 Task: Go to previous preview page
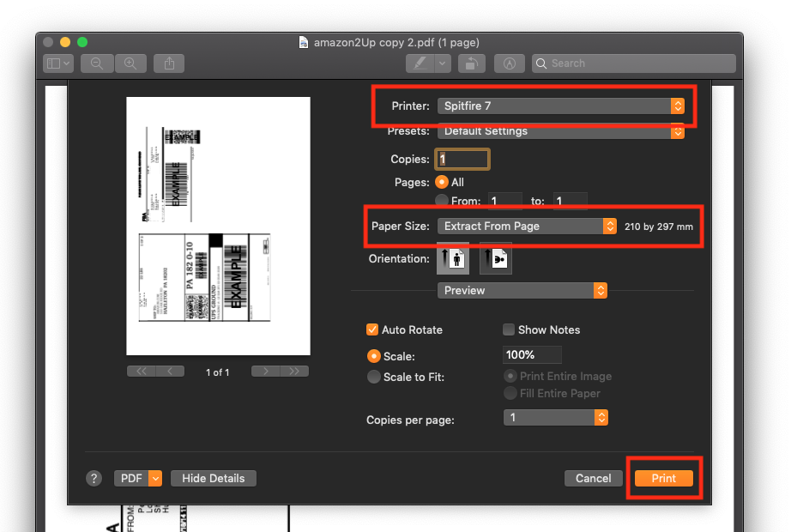[170, 372]
